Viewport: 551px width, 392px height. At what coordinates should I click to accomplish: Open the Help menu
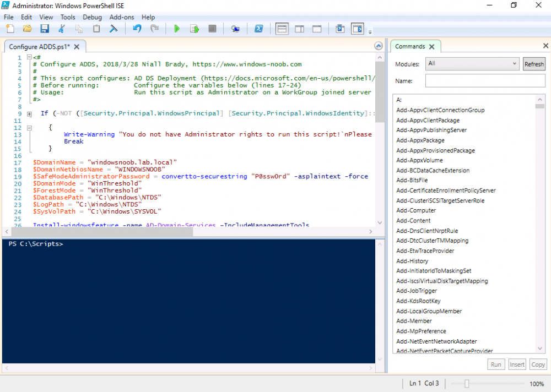pos(148,17)
